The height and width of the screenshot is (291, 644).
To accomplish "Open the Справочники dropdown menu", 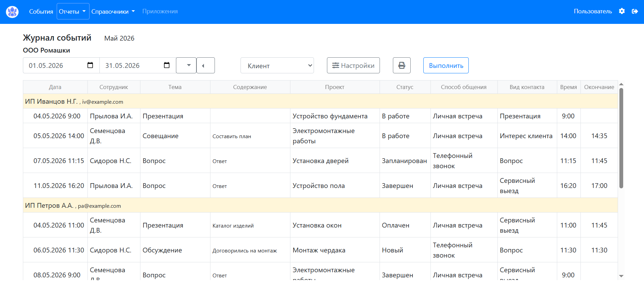I will [x=113, y=11].
